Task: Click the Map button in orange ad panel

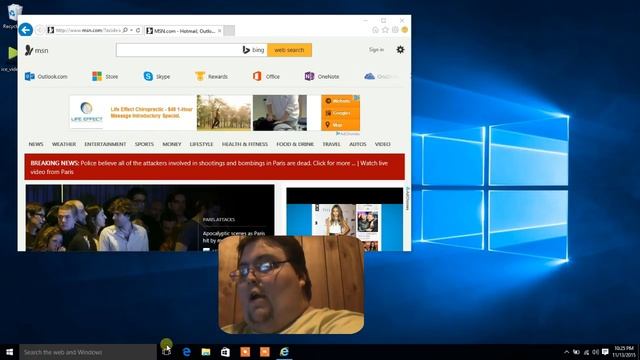Action: click(x=340, y=124)
